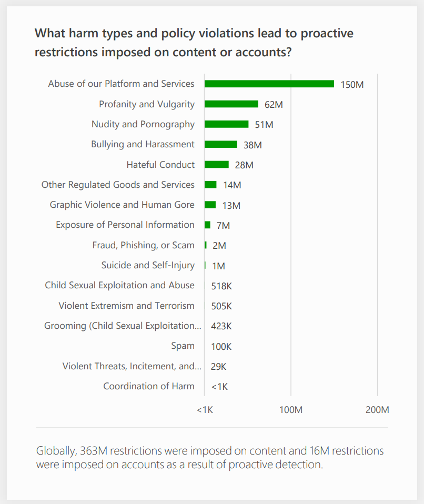Select the Spam category label

tap(183, 346)
